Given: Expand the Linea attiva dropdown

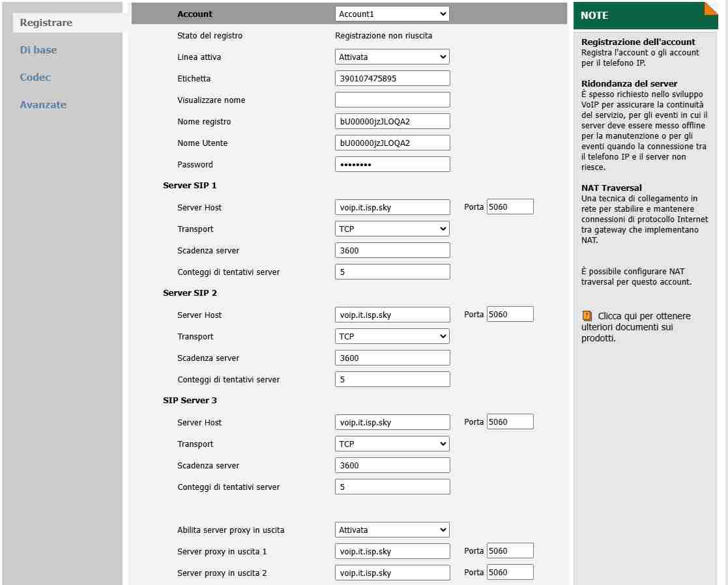Looking at the screenshot, I should click(x=392, y=57).
